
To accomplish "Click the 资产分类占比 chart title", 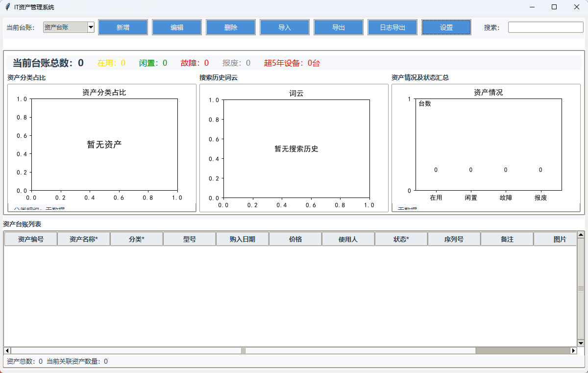I will [104, 92].
